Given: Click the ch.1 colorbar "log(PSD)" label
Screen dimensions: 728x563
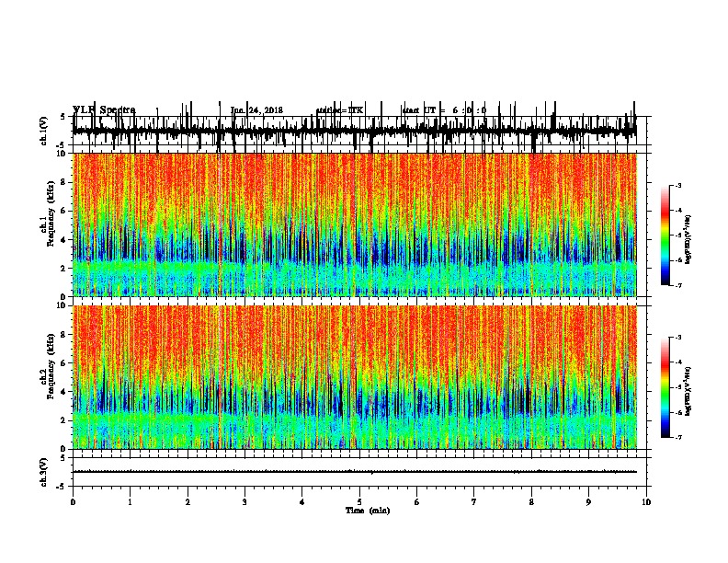Looking at the screenshot, I should coord(688,240).
